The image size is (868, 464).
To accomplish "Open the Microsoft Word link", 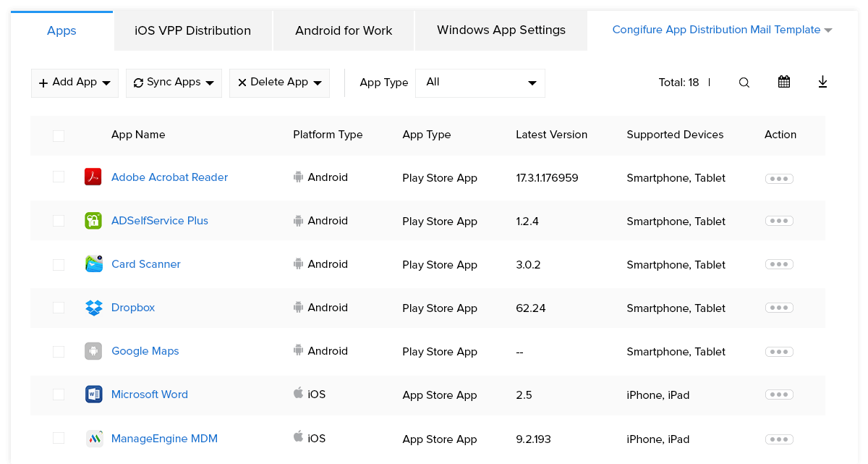I will click(150, 395).
